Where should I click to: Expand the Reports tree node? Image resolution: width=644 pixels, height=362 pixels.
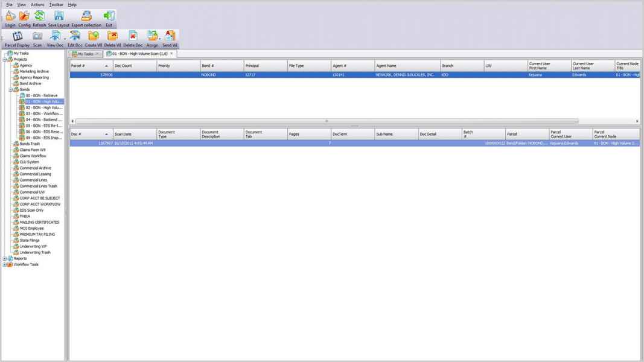(x=4, y=258)
